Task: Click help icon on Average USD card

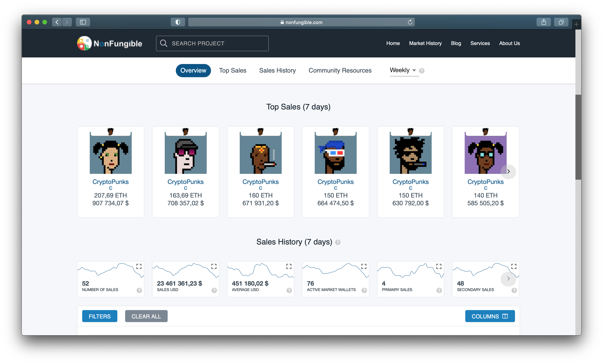Action: coord(289,290)
